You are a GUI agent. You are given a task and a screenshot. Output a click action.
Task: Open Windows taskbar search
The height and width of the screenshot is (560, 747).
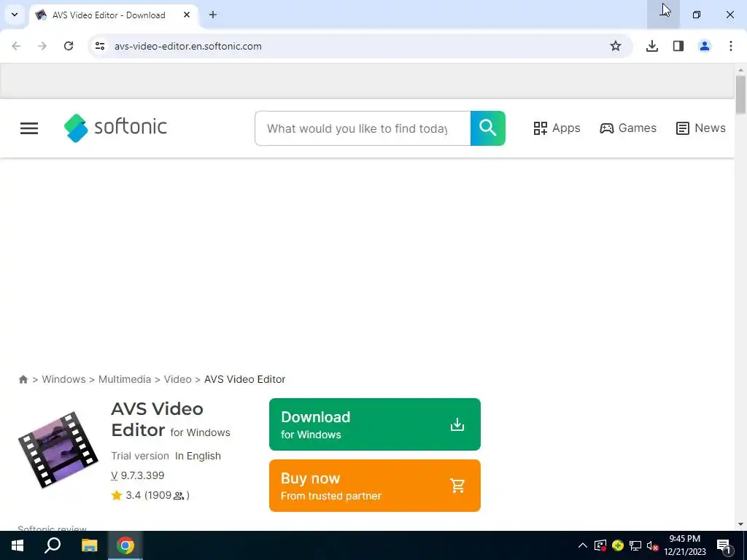pos(53,545)
